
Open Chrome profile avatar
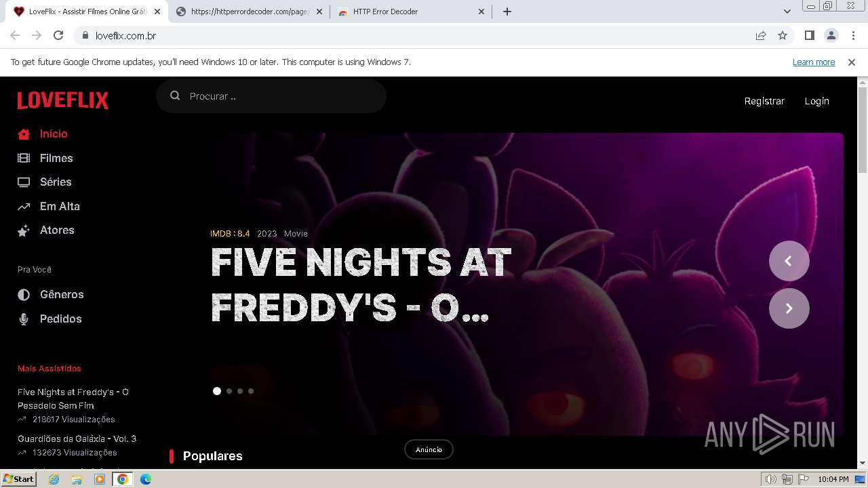pos(831,35)
